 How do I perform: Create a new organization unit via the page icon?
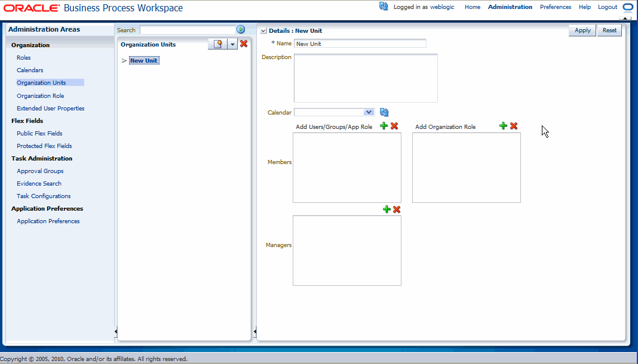(x=218, y=44)
